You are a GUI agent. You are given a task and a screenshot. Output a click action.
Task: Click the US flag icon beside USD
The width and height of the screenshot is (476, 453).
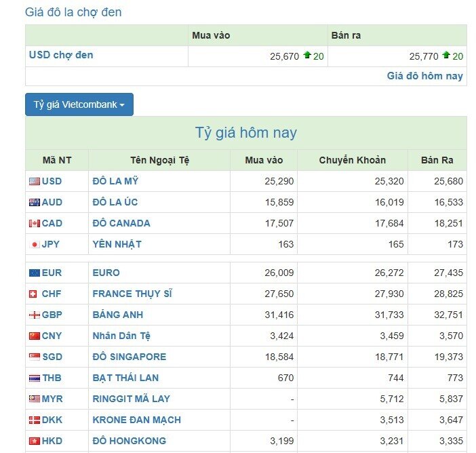pyautogui.click(x=35, y=181)
